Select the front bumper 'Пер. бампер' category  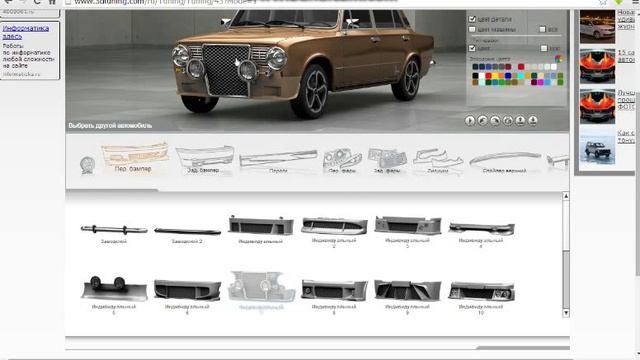pyautogui.click(x=134, y=158)
